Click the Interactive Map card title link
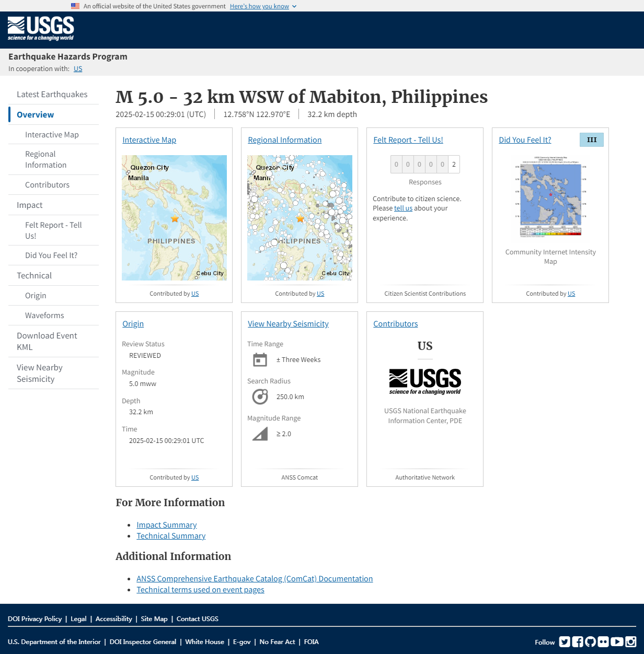 149,140
